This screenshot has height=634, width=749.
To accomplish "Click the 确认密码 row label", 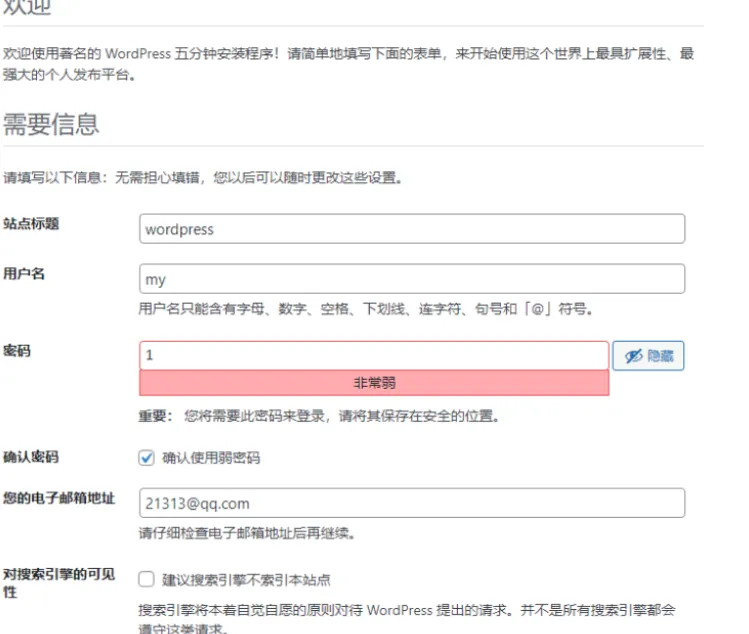I will 31,457.
